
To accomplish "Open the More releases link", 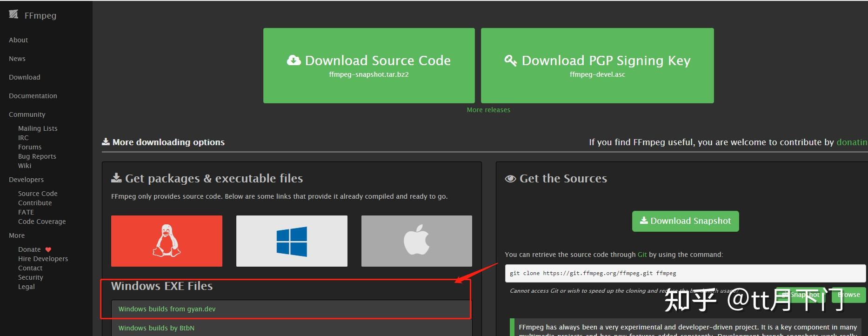I will click(x=488, y=110).
